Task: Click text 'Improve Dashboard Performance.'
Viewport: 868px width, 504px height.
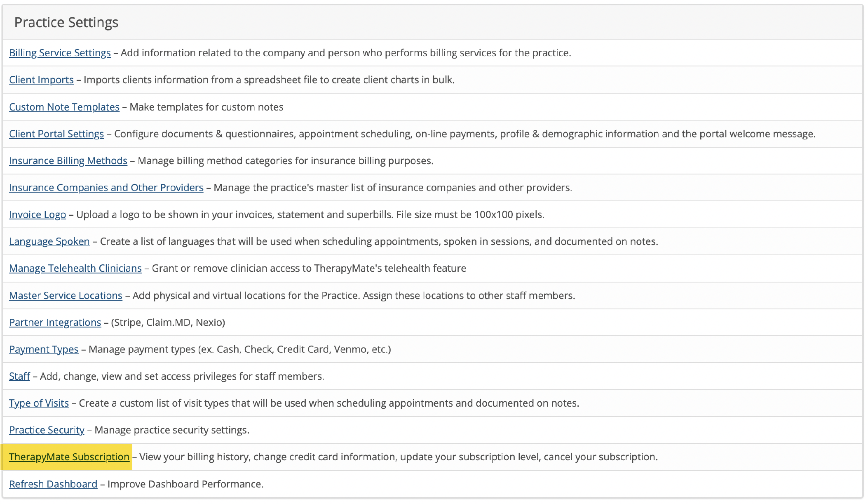Action: coord(185,484)
